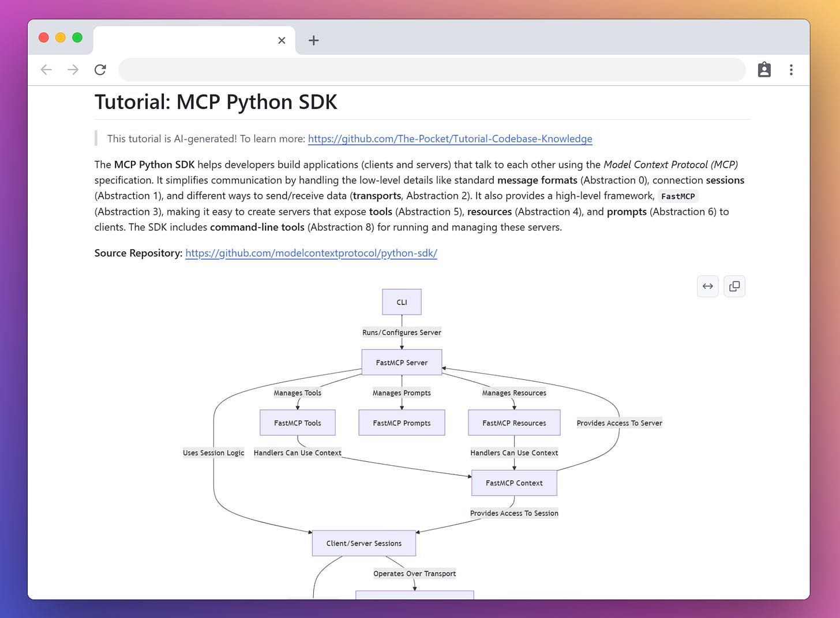Close the current browser tab

click(282, 40)
